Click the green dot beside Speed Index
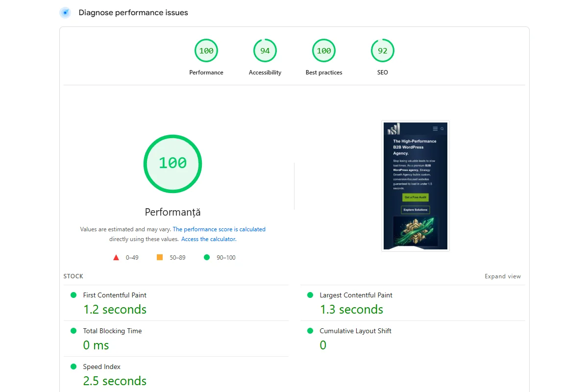 click(73, 367)
